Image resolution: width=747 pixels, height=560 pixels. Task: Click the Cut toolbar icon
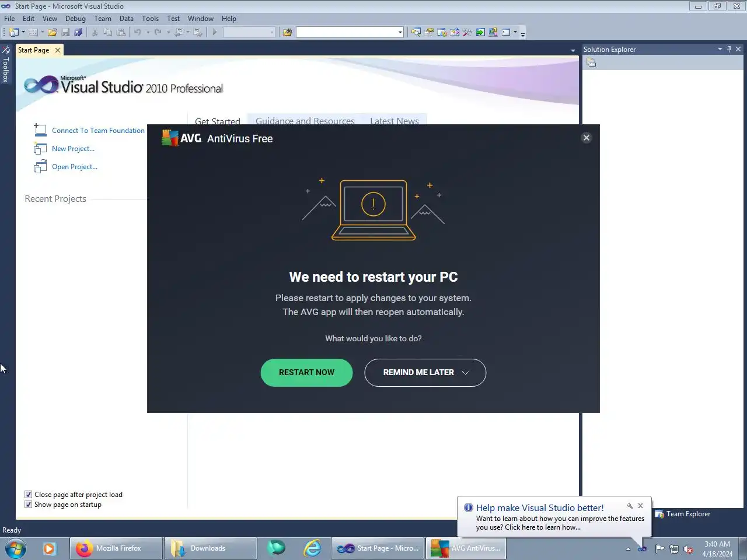95,32
